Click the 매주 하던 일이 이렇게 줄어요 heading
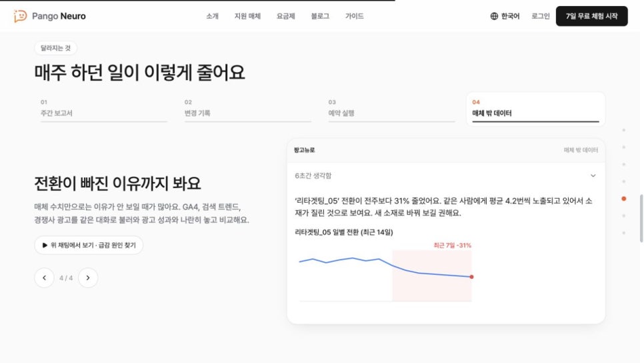Screen dimensions: 644x363 point(139,73)
